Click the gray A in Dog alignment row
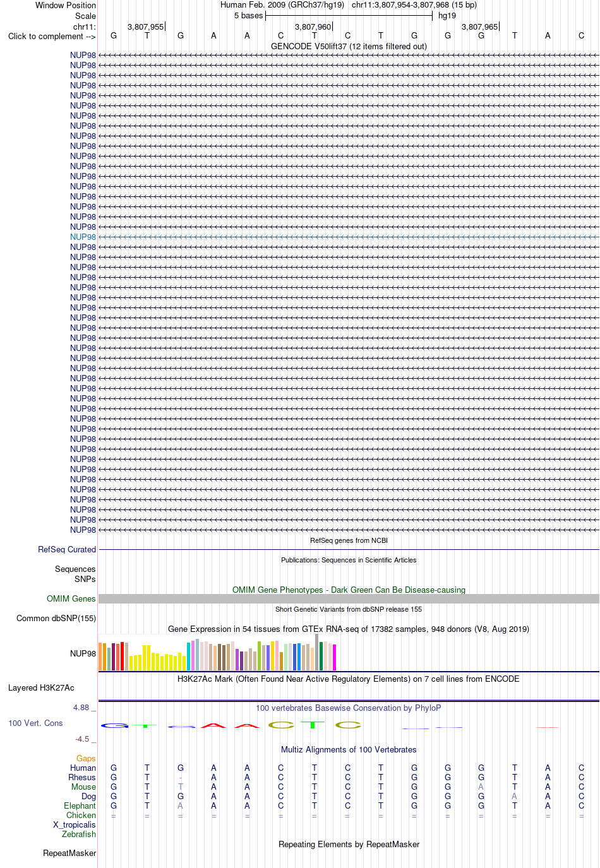Viewport: 600px width, 868px height. click(x=515, y=797)
